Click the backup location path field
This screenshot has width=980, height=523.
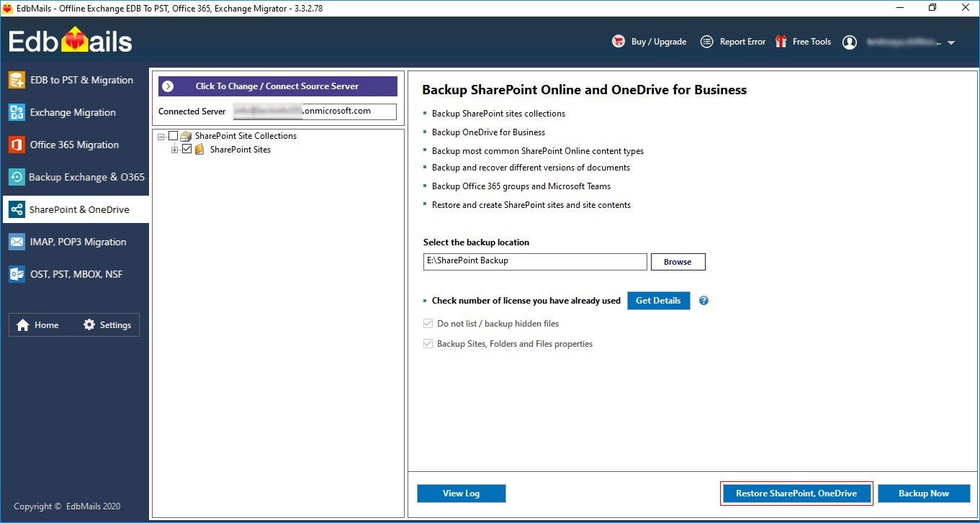click(535, 262)
